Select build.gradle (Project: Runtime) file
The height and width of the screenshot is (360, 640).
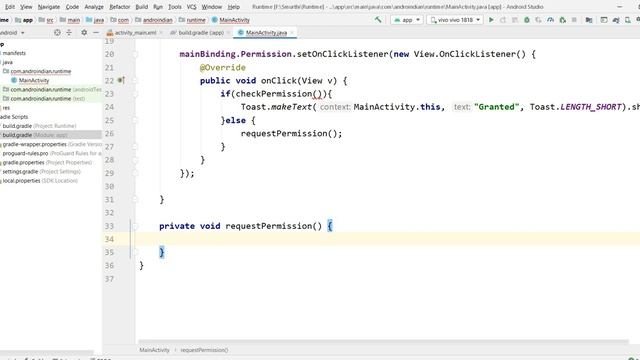39,126
